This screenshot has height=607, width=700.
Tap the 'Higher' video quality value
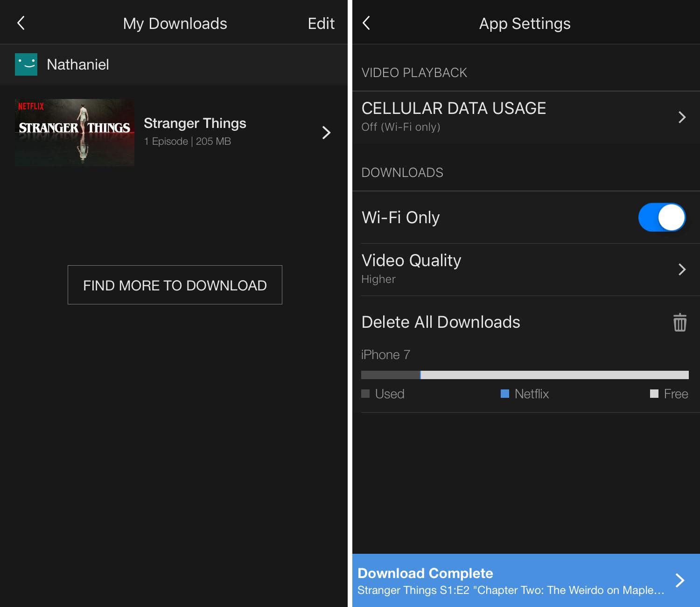pos(378,279)
